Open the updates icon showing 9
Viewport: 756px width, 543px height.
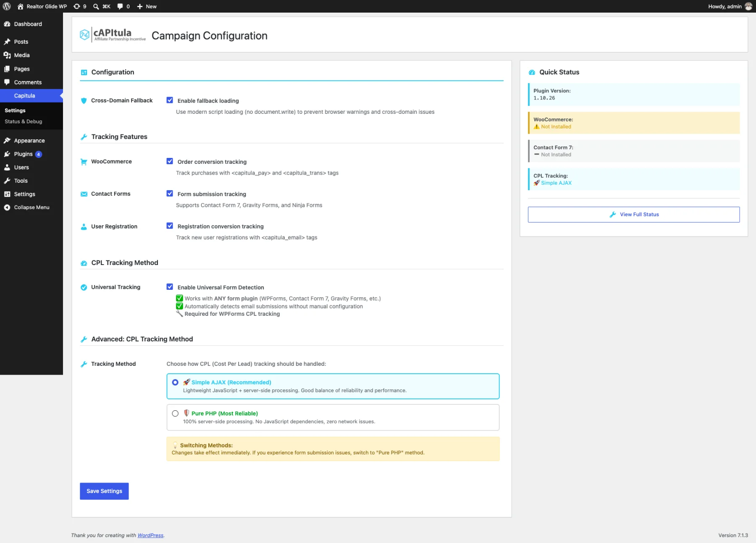tap(76, 6)
